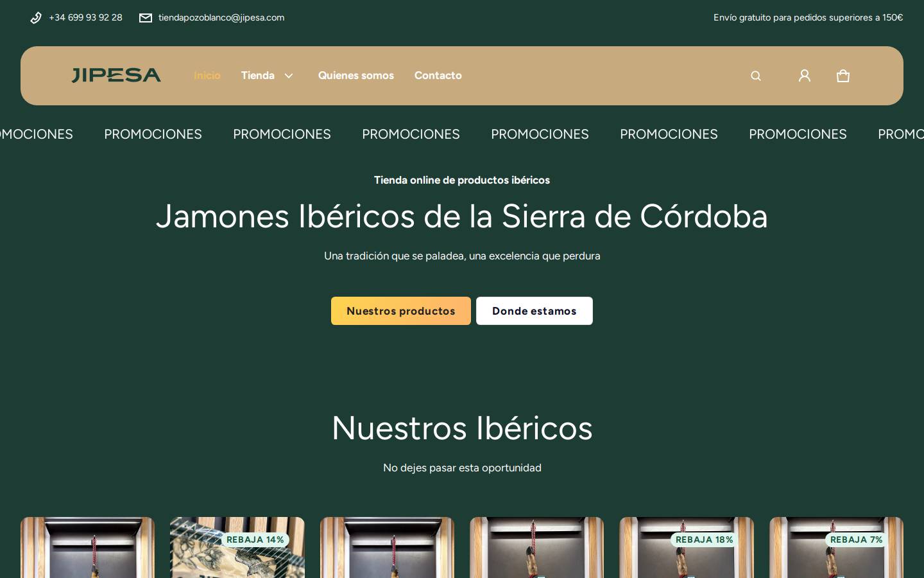
Task: Open the Contacto menu item
Action: click(438, 75)
